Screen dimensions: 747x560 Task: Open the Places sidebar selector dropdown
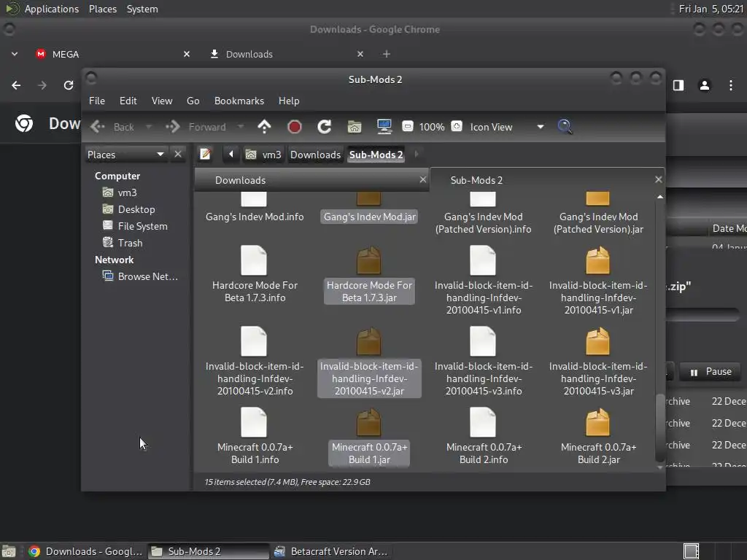point(127,154)
